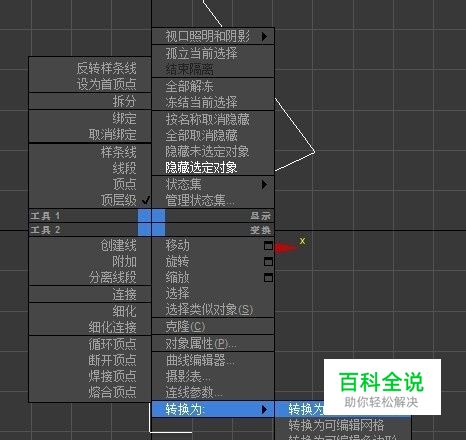Choose 反转样条线 from quad menu
Image resolution: width=466 pixels, height=440 pixels.
coord(106,68)
